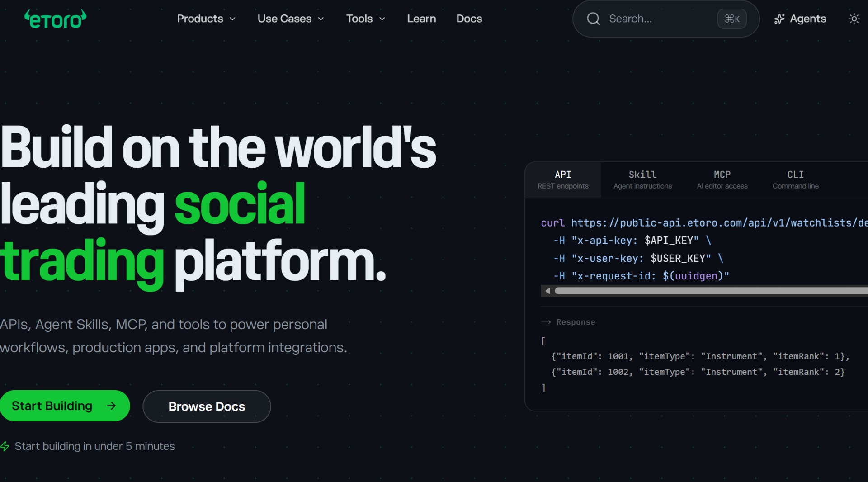The width and height of the screenshot is (868, 482).
Task: Open the Docs page
Action: 469,19
